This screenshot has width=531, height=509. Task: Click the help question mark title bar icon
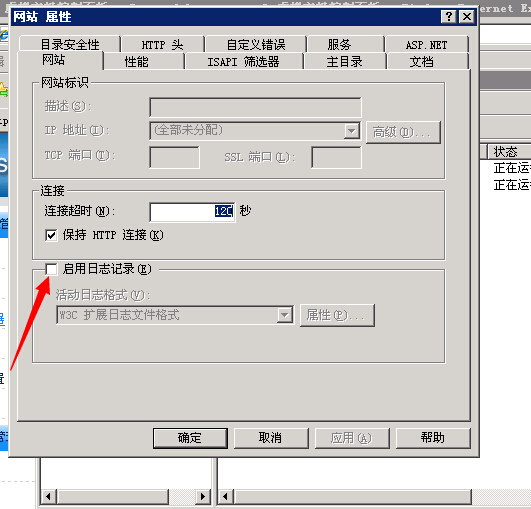tap(449, 16)
